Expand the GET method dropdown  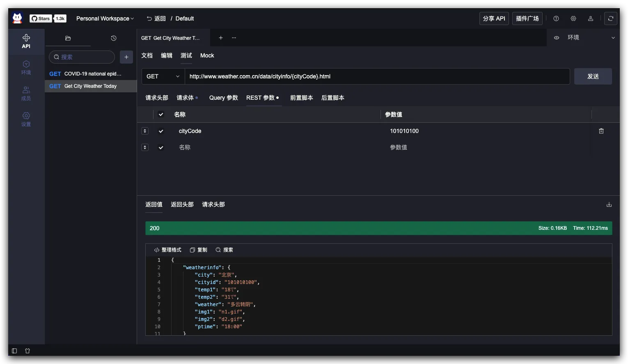[x=163, y=76]
